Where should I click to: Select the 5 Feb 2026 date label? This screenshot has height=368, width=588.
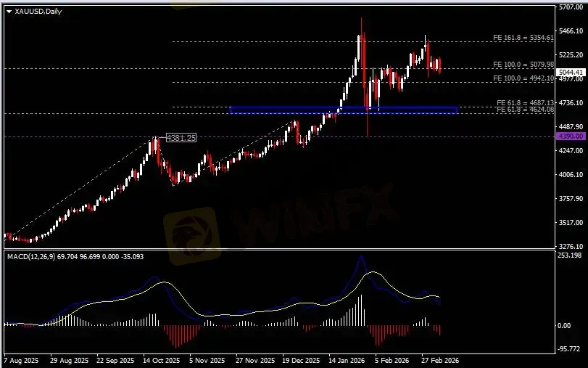393,361
